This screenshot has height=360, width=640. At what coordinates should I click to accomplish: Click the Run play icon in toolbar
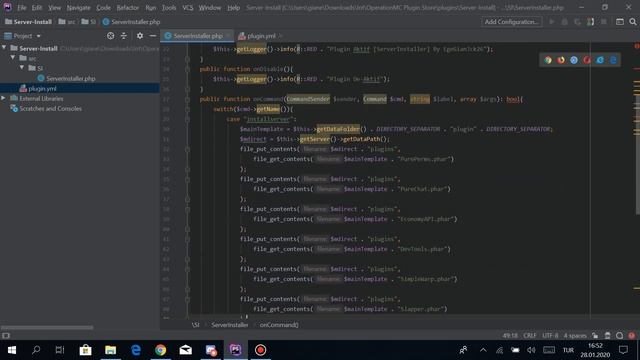[552, 22]
